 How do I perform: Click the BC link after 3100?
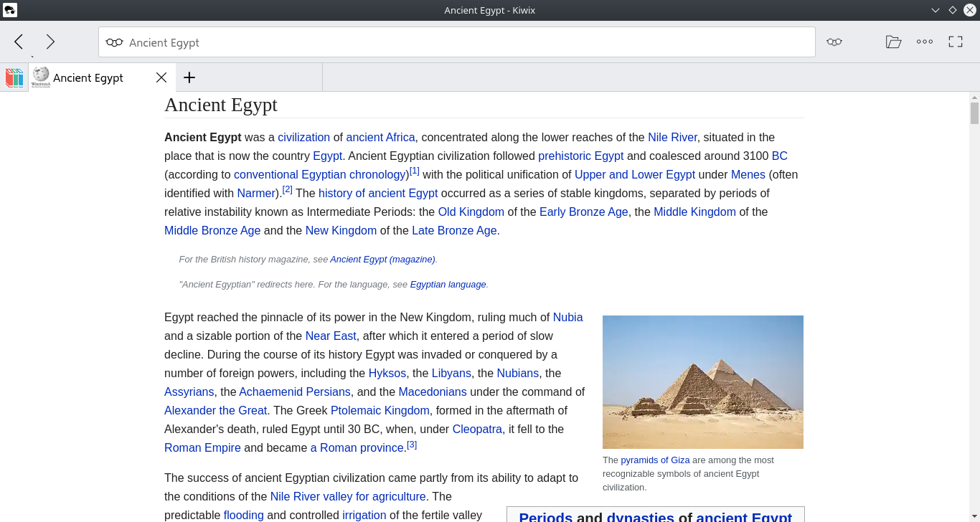[780, 156]
